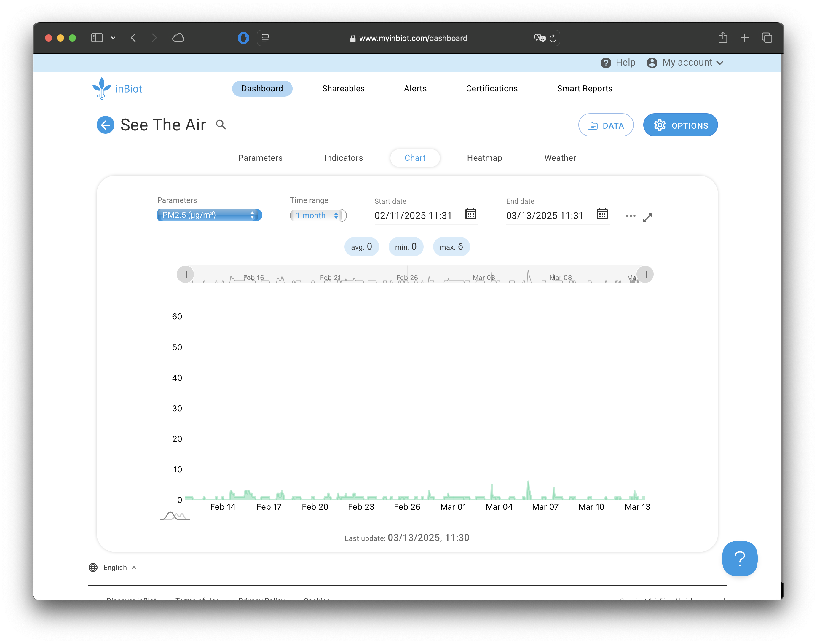
Task: Reload the page in Safari
Action: point(553,38)
